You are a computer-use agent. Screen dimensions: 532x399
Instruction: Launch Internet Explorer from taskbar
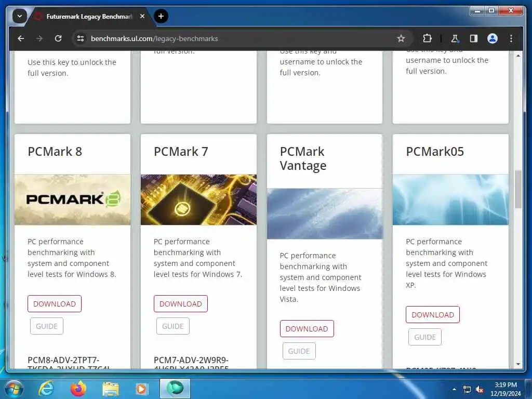pyautogui.click(x=46, y=389)
